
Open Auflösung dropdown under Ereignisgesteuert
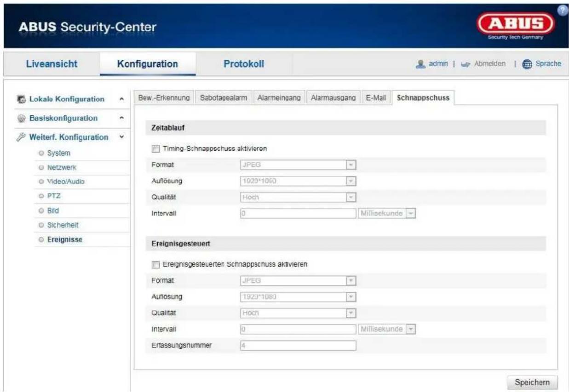click(x=298, y=296)
